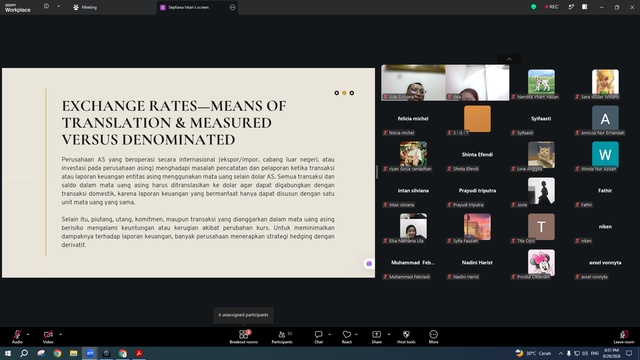This screenshot has height=360, width=640.
Task: Start camera using the Video button
Action: pos(48,337)
